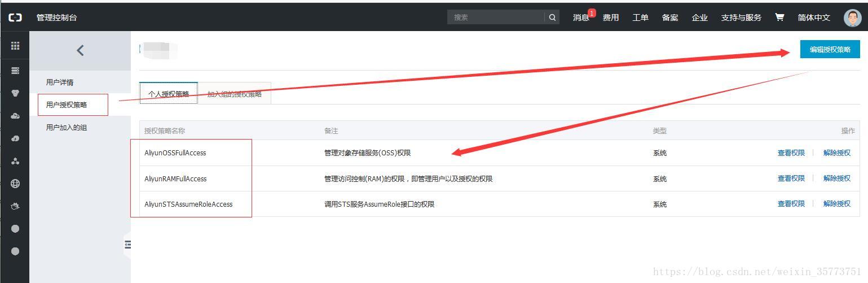Select 用户授权策略 in left menu
The width and height of the screenshot is (868, 283).
[x=67, y=105]
